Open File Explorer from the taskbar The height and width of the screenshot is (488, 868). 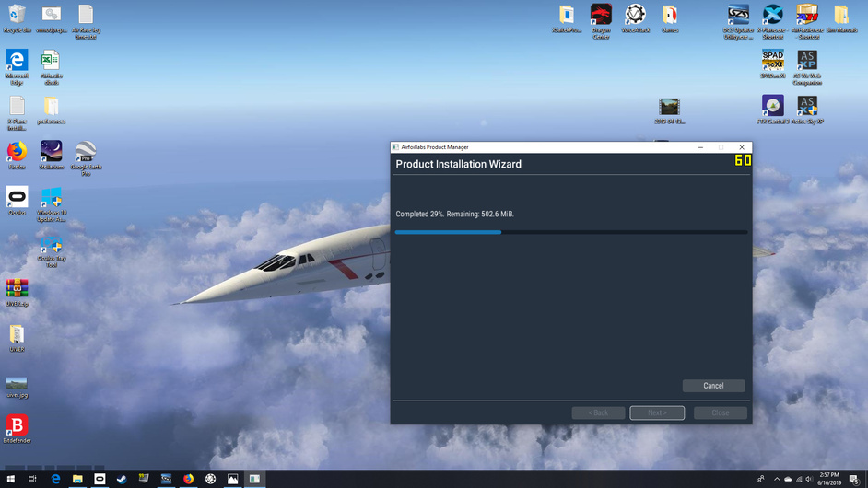[x=77, y=479]
